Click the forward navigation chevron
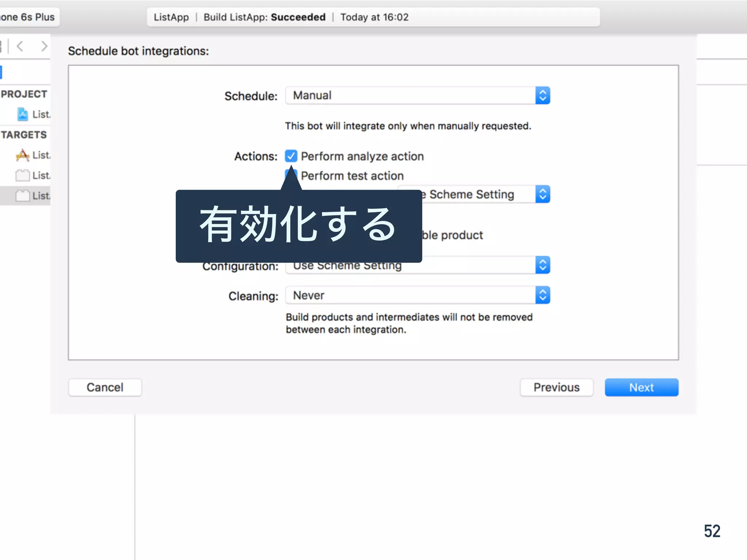The height and width of the screenshot is (560, 747). (44, 46)
